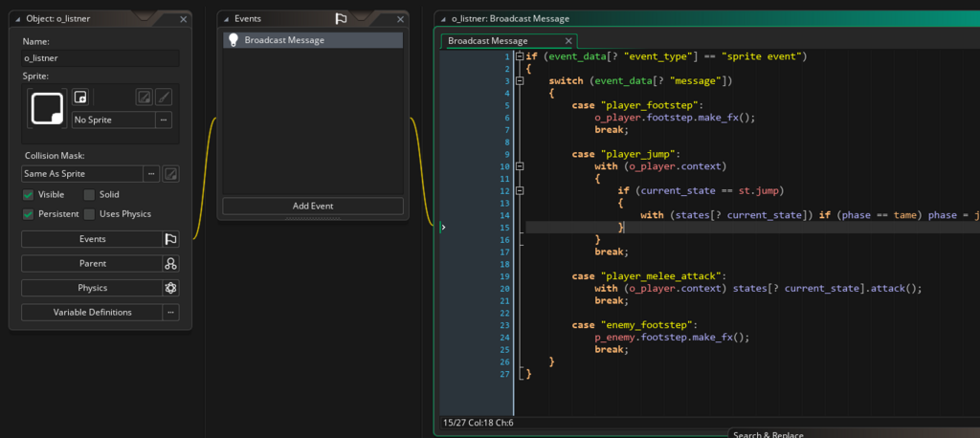980x438 pixels.
Task: Click the edit sprite icon
Action: (x=144, y=97)
